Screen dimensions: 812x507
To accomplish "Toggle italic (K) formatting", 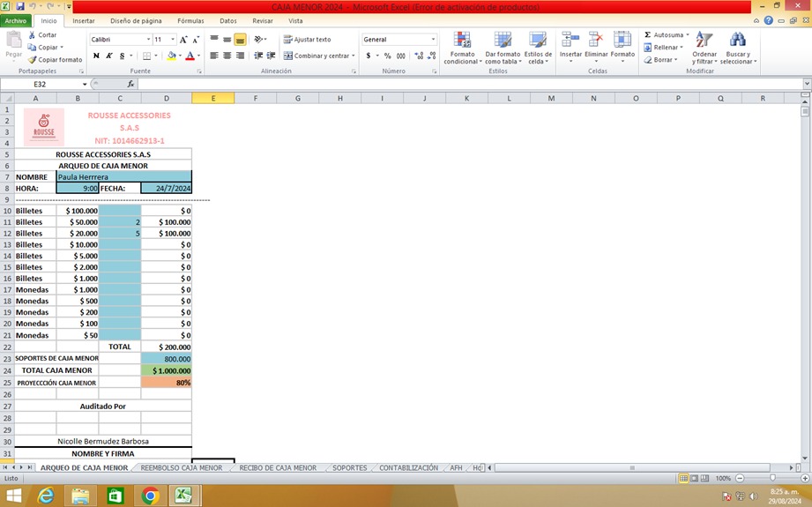I will 109,56.
